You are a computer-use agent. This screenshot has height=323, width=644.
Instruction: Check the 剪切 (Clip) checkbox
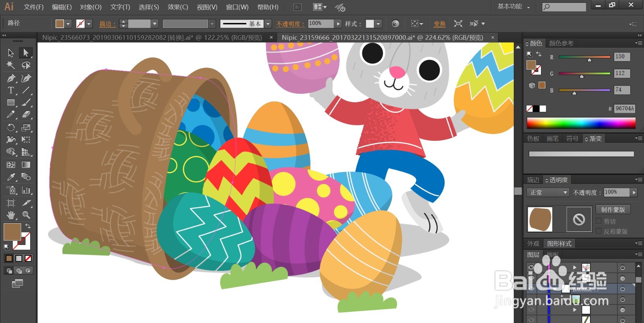[599, 221]
